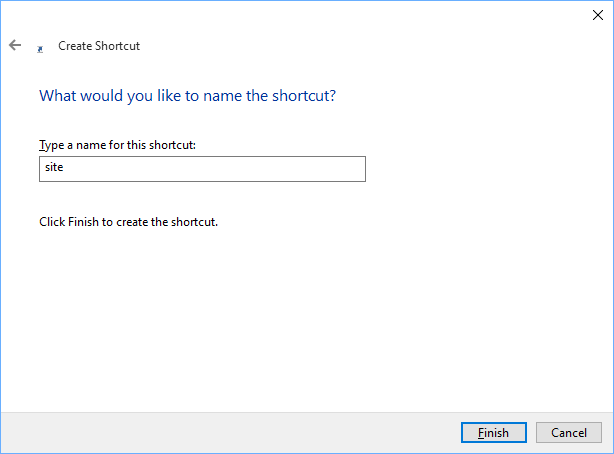
Task: Click the back arrow in the wizard header
Action: (15, 45)
